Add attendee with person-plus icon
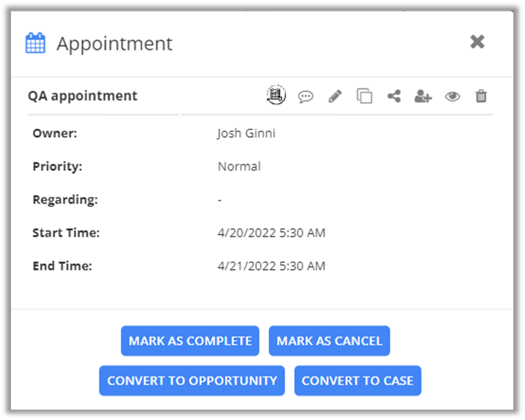This screenshot has width=525, height=420. click(423, 97)
